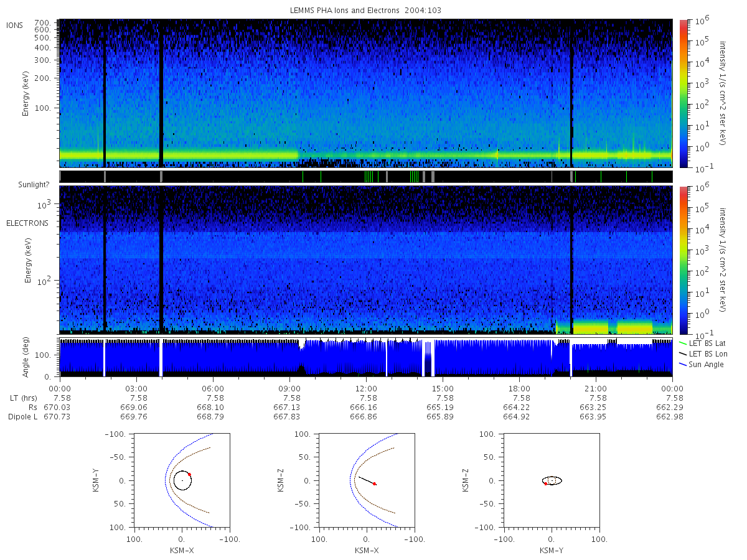
Task: Select the Rs value 667.13
Action: click(286, 407)
